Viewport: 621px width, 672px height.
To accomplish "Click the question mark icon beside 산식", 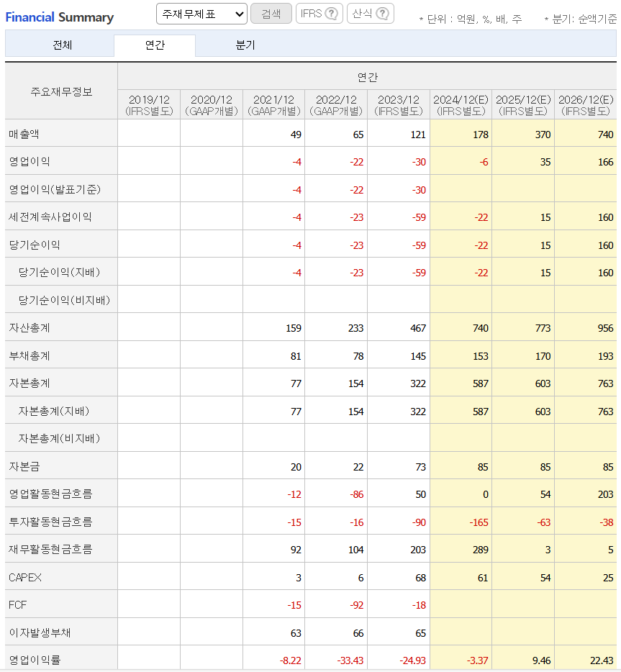I will pos(382,14).
